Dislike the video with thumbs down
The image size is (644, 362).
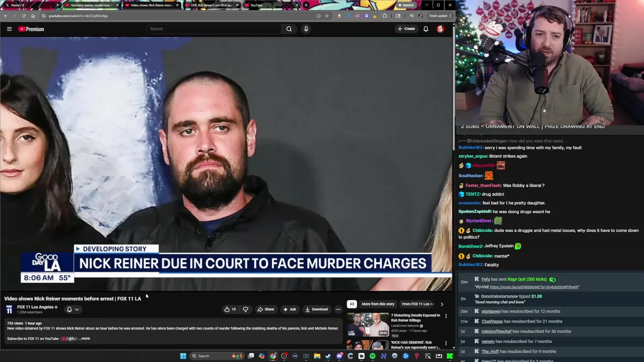point(246,309)
